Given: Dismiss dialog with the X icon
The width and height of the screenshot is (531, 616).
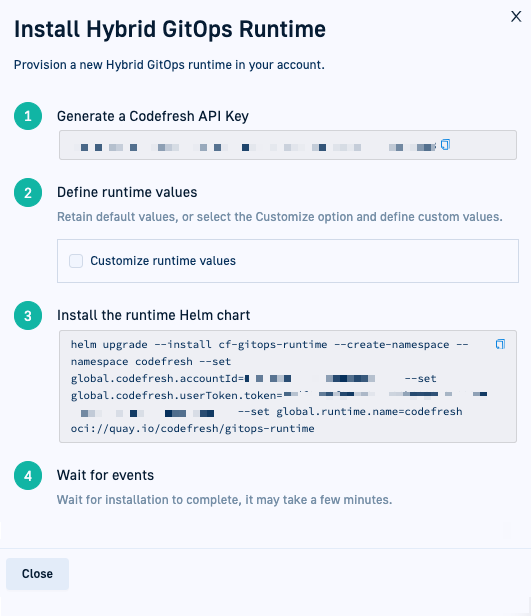Looking at the screenshot, I should pos(516,16).
